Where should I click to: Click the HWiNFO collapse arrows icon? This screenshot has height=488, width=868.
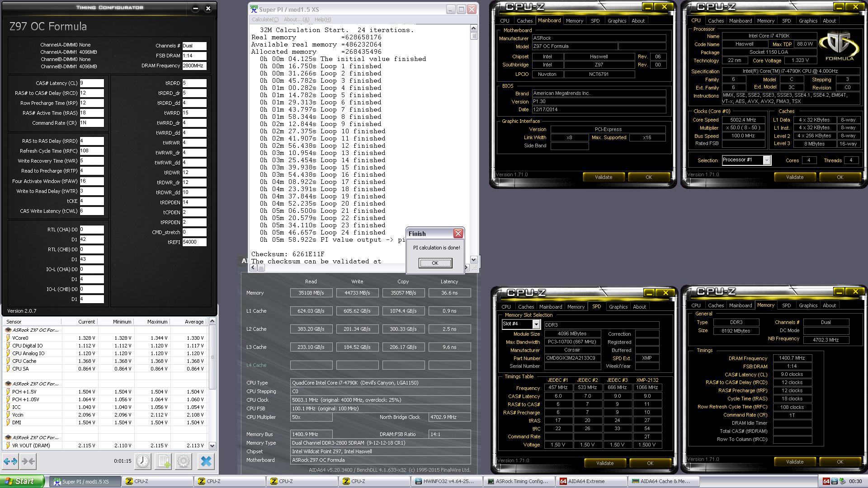click(28, 461)
